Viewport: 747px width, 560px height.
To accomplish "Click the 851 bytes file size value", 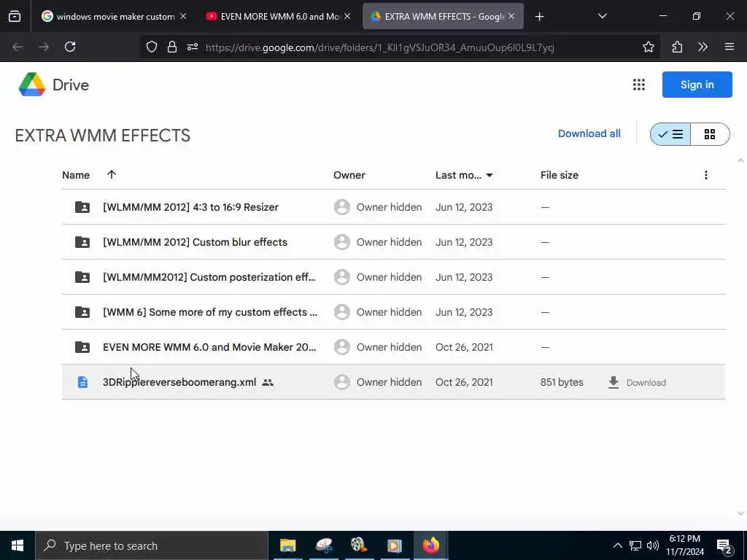I will coord(562,382).
